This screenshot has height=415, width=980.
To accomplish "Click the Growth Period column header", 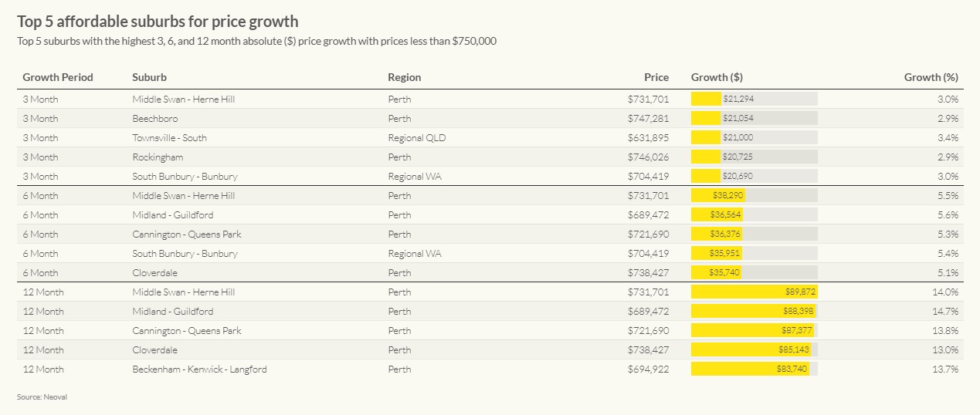I will click(x=58, y=77).
